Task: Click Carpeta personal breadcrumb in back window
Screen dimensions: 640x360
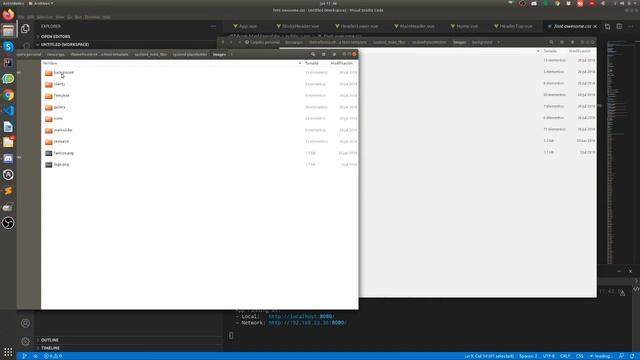Action: point(262,42)
